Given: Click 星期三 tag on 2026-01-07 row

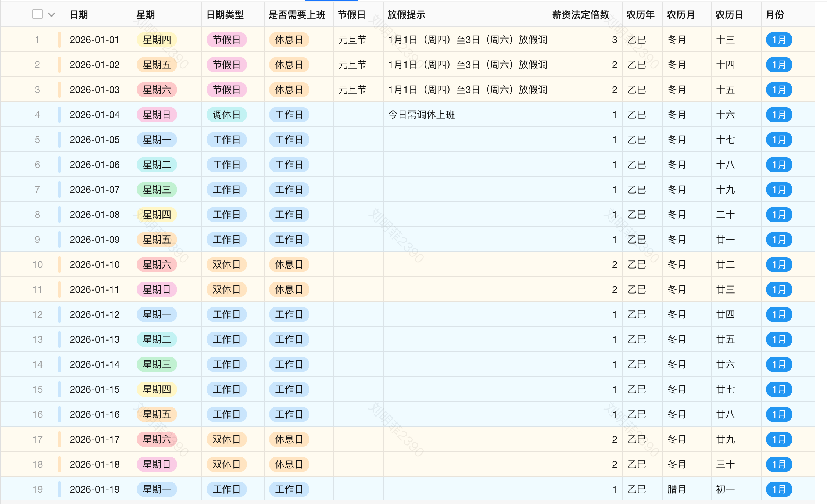Looking at the screenshot, I should point(157,190).
